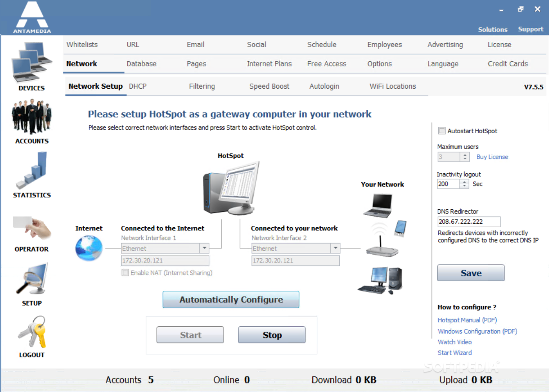This screenshot has width=549, height=392.
Task: Click the DNS Redirector IP field
Action: coord(469,222)
